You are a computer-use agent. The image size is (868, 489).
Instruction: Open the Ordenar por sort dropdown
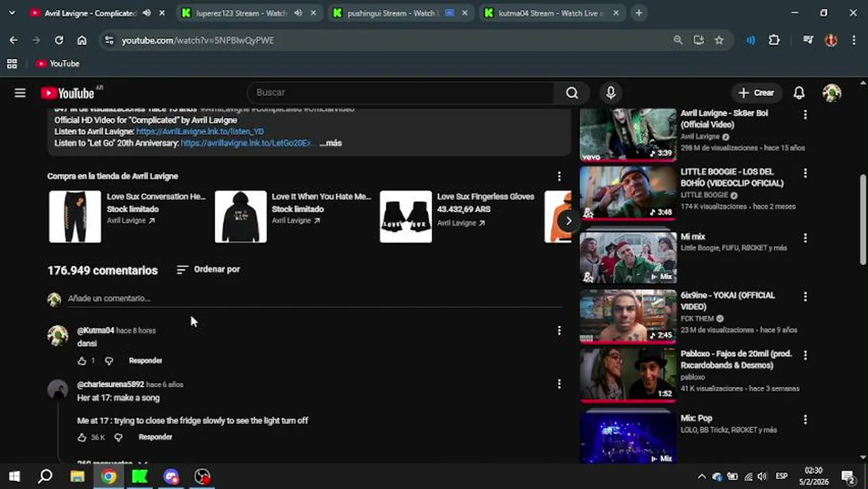pyautogui.click(x=208, y=270)
